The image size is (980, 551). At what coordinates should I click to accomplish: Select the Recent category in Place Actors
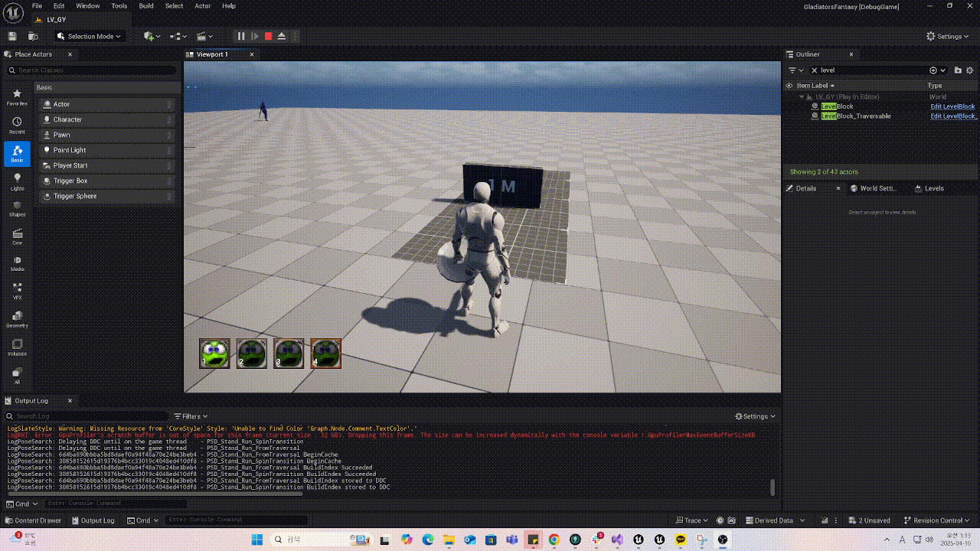(x=17, y=126)
